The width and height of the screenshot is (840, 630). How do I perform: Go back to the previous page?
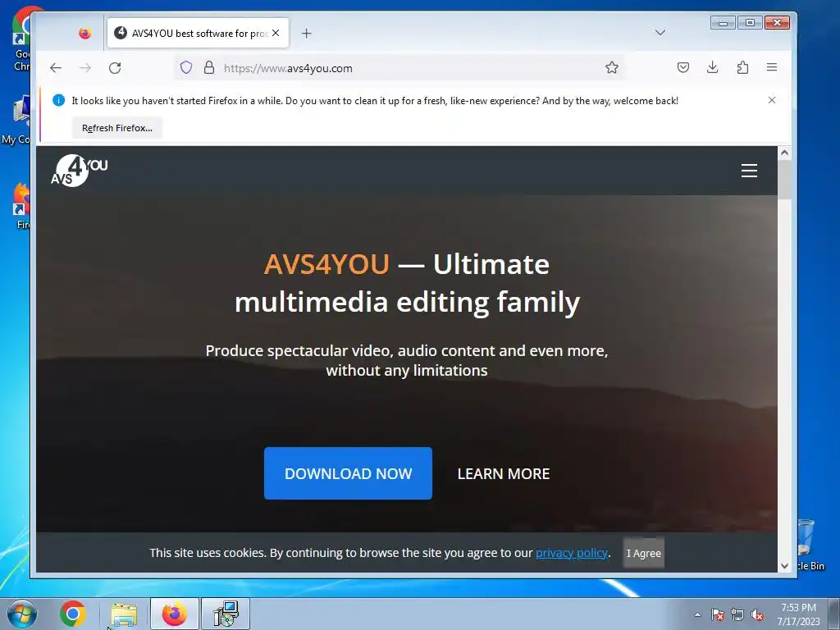(x=56, y=68)
